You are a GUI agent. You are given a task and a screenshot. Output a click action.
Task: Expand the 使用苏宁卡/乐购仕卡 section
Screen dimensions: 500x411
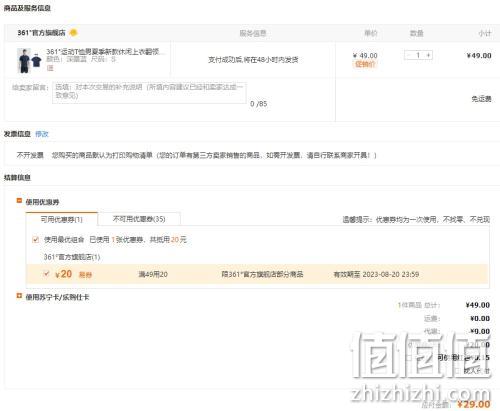19,296
